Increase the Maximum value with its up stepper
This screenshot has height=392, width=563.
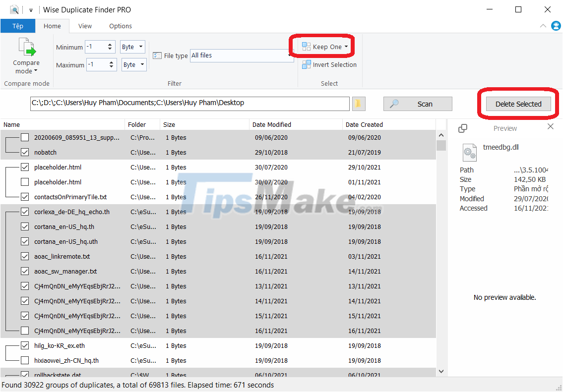pyautogui.click(x=112, y=62)
